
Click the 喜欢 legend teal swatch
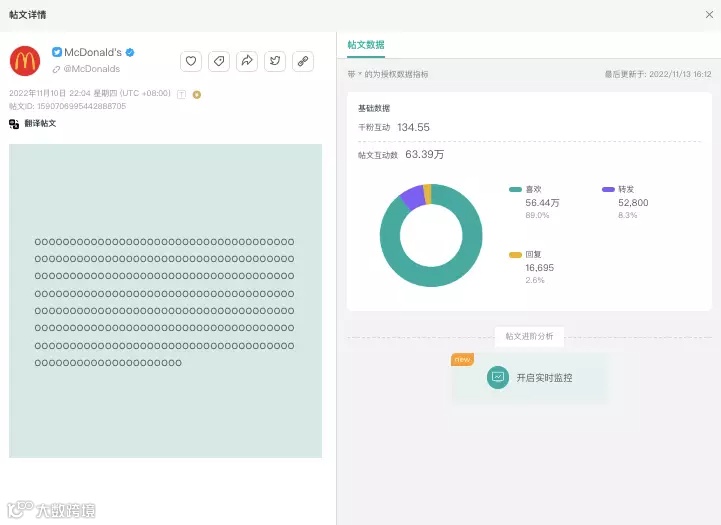(515, 189)
